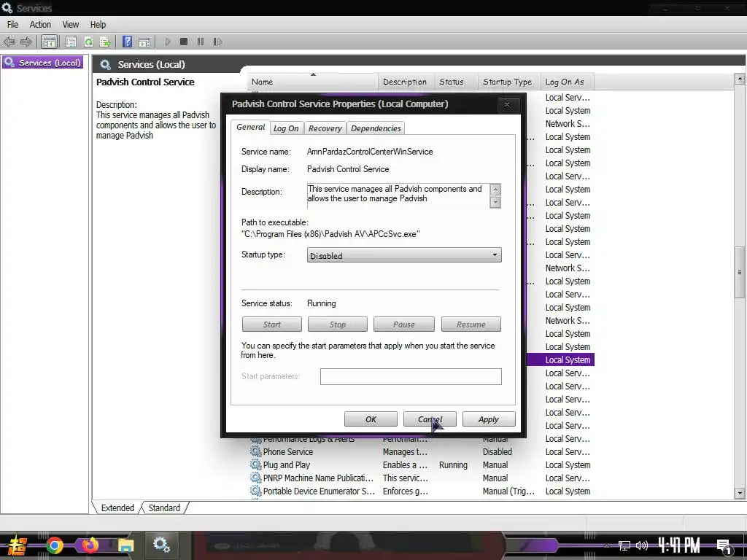Launch Firefox from the taskbar

click(90, 545)
